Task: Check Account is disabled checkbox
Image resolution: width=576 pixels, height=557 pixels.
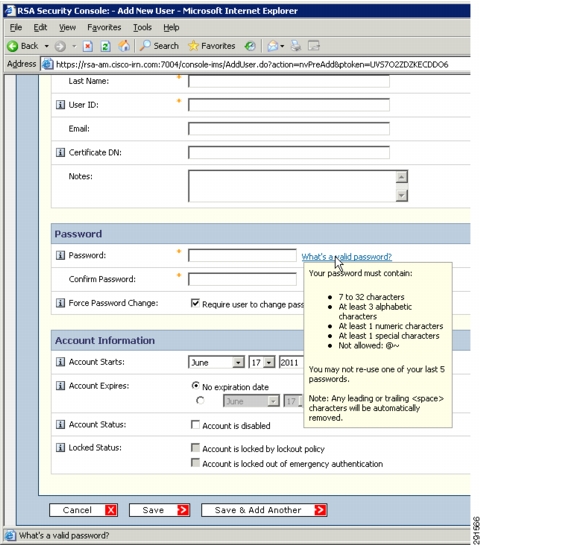Action: pos(195,425)
